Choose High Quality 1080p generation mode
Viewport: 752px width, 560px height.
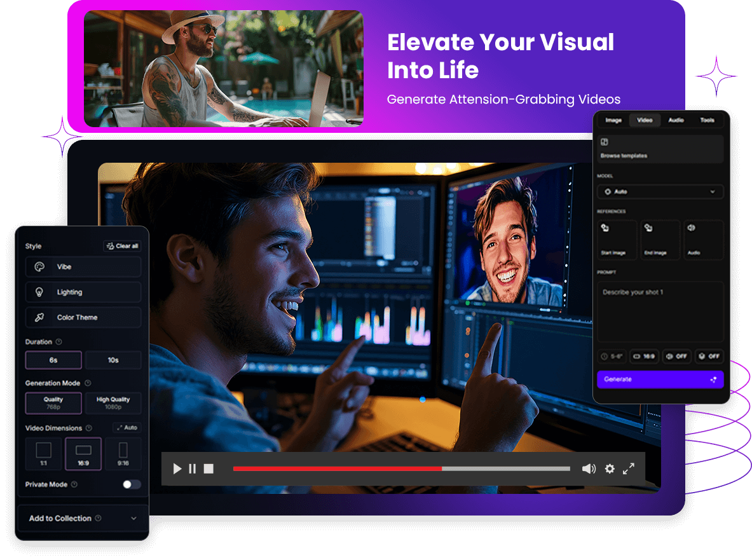113,403
